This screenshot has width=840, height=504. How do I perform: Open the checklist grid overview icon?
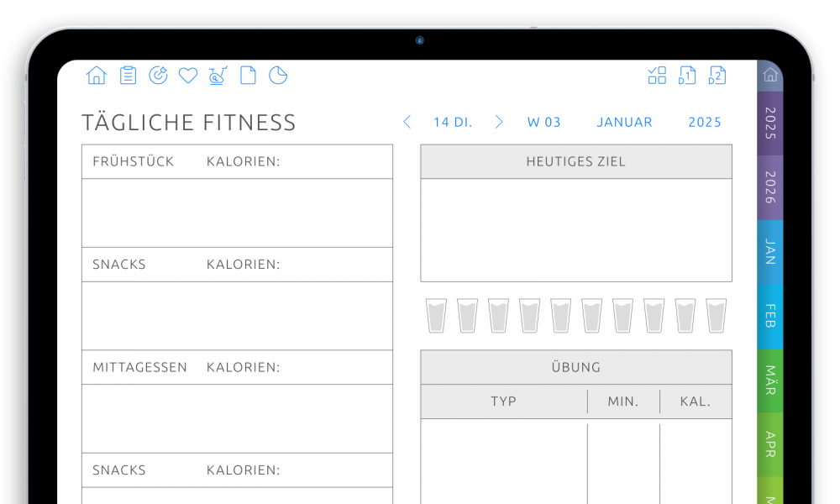click(x=657, y=76)
